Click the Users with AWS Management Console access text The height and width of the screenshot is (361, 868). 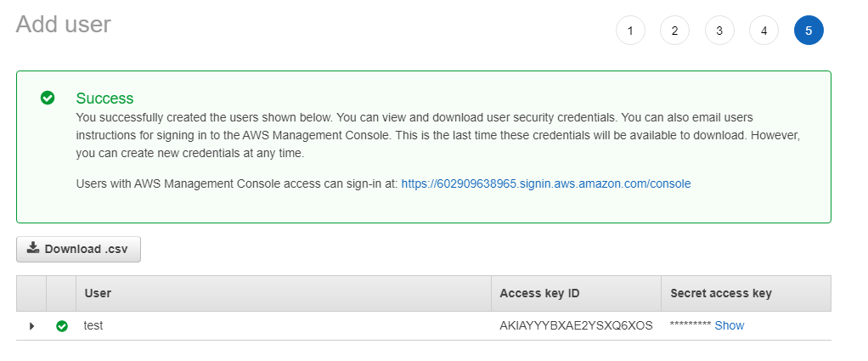[236, 183]
